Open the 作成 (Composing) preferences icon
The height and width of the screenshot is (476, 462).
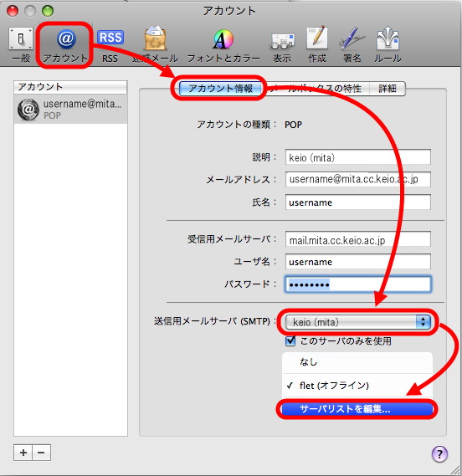(317, 45)
